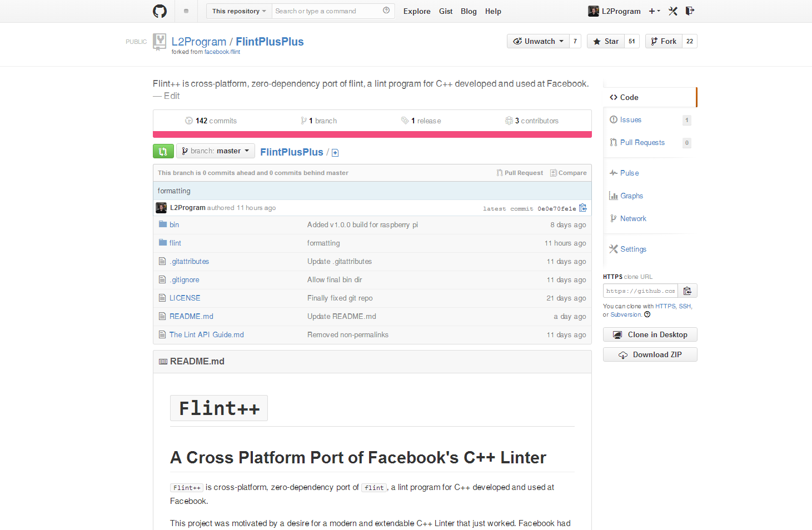Screen dimensions: 812x530
Task: Open the bin folder
Action: [174, 224]
